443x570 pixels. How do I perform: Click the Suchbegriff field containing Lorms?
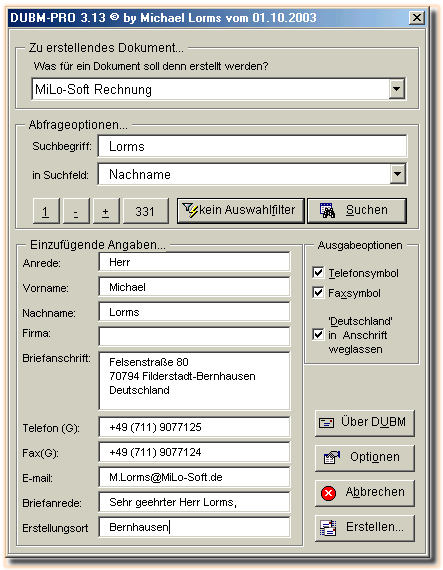253,146
